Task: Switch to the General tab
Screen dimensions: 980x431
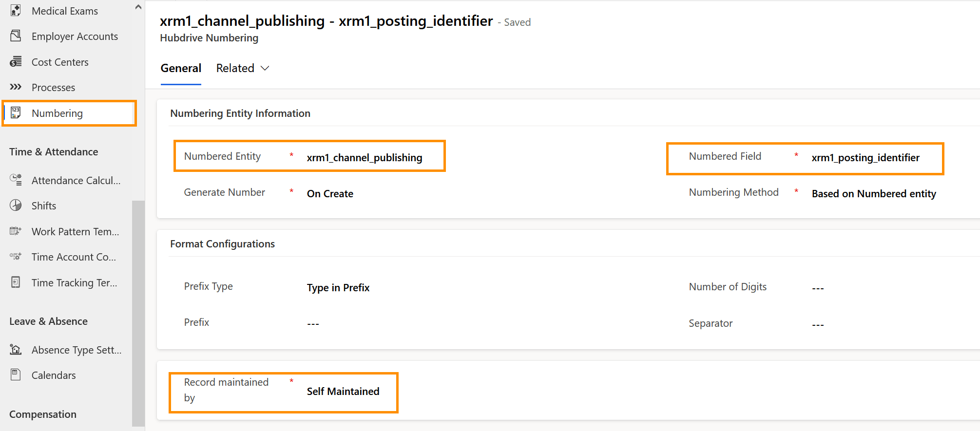Action: point(181,68)
